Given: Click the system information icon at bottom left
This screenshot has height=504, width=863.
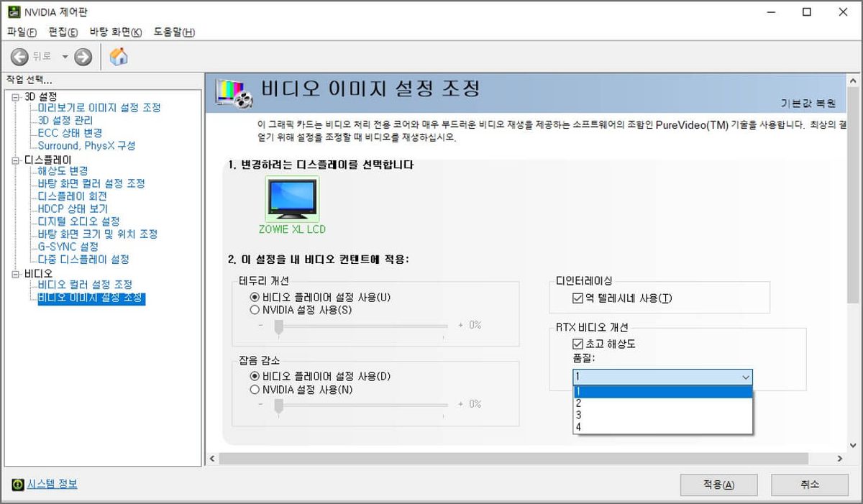Looking at the screenshot, I should click(x=17, y=485).
